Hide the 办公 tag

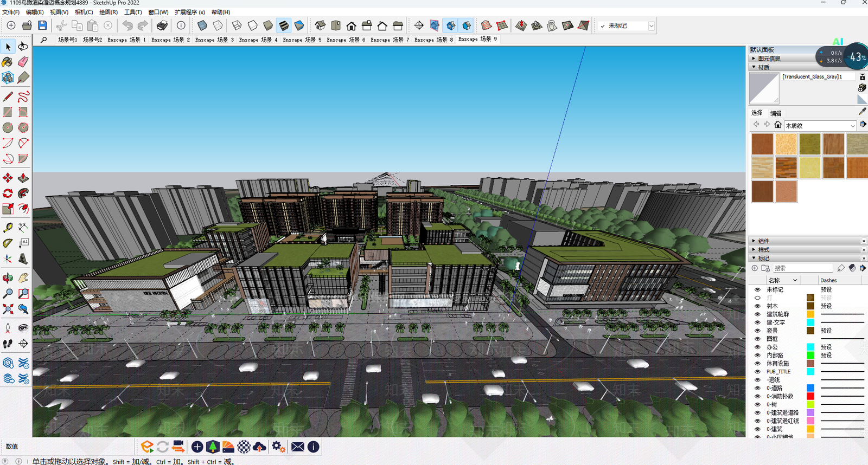(757, 347)
